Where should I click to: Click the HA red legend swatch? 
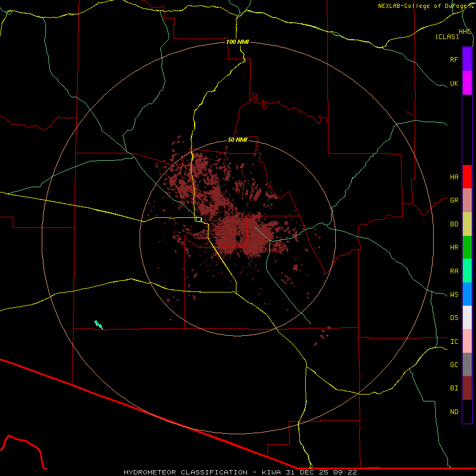[x=467, y=177]
